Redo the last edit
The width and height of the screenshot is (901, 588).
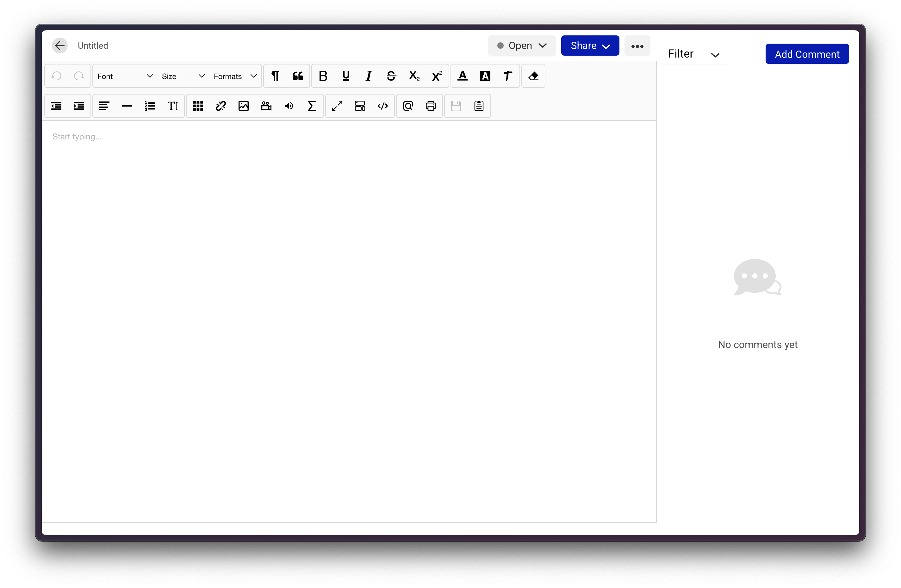(x=79, y=76)
